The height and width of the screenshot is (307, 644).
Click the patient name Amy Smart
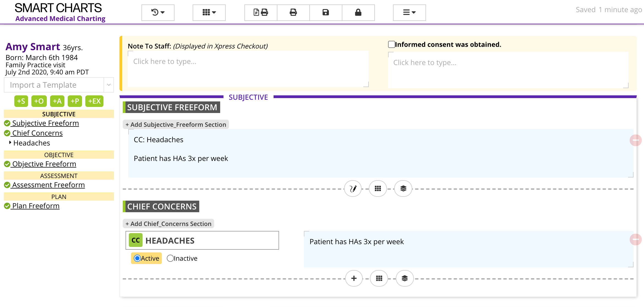click(33, 47)
